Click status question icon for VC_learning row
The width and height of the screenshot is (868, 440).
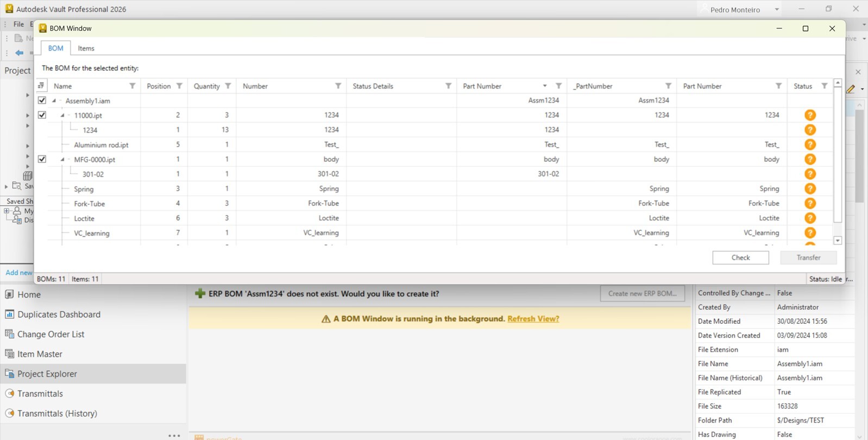810,232
